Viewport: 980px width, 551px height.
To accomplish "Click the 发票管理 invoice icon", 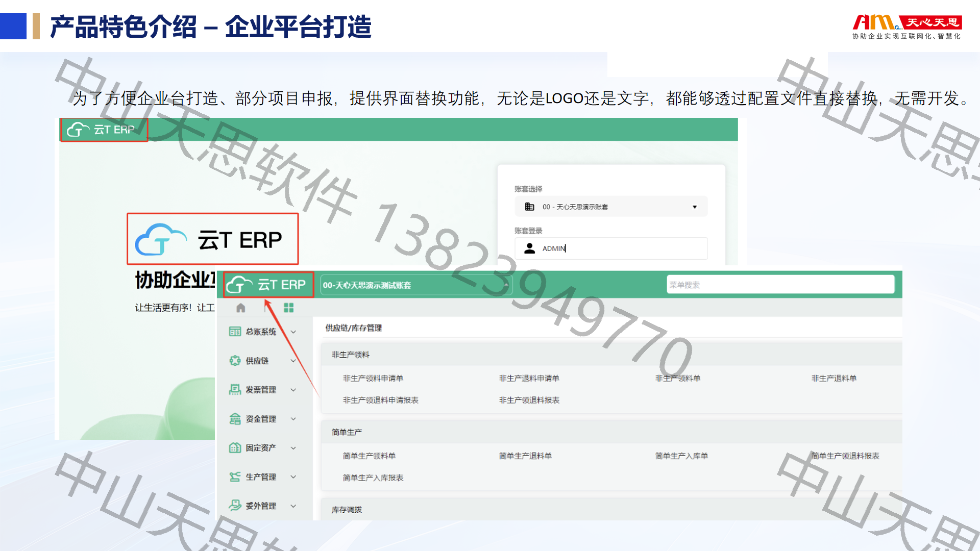I will (235, 390).
